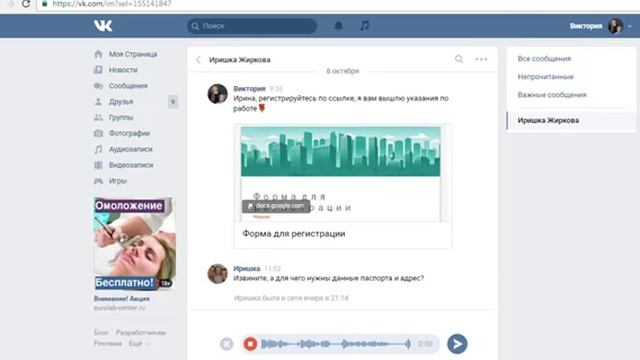
Task: Search within conversation using magnifier icon
Action: tap(459, 59)
